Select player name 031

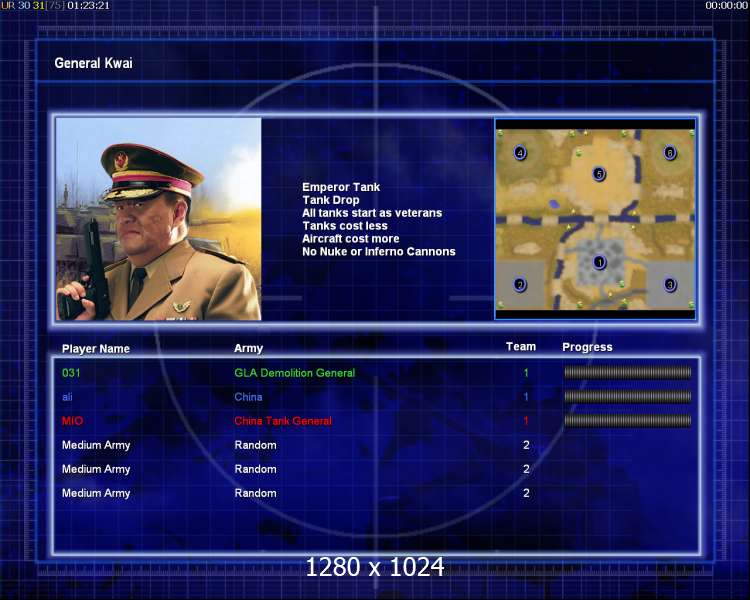pos(71,373)
